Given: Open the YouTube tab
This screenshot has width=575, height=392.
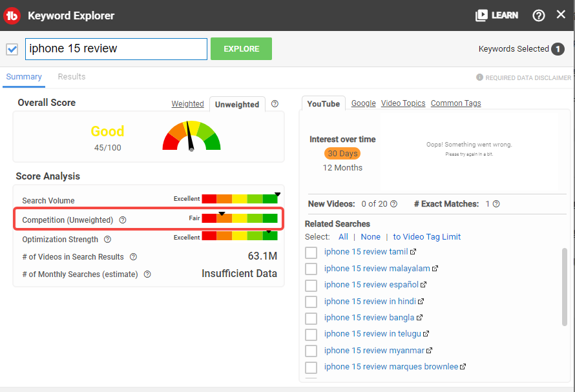Looking at the screenshot, I should pos(324,104).
